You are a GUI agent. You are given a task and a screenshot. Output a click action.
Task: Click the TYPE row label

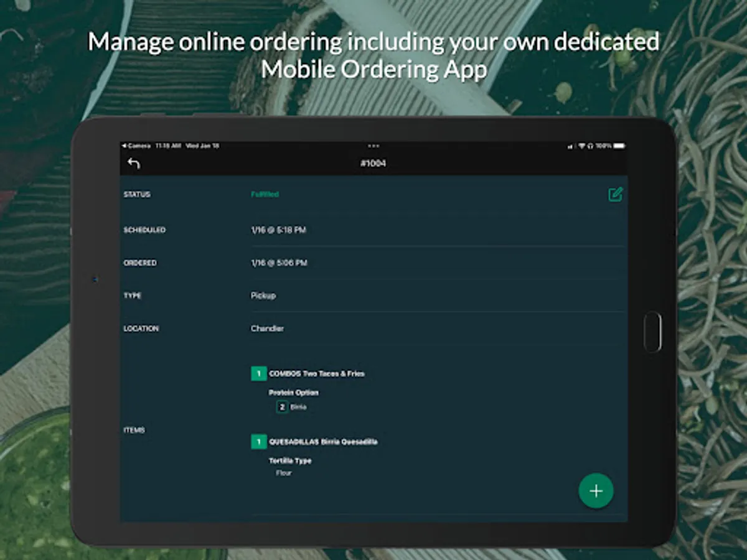[133, 296]
